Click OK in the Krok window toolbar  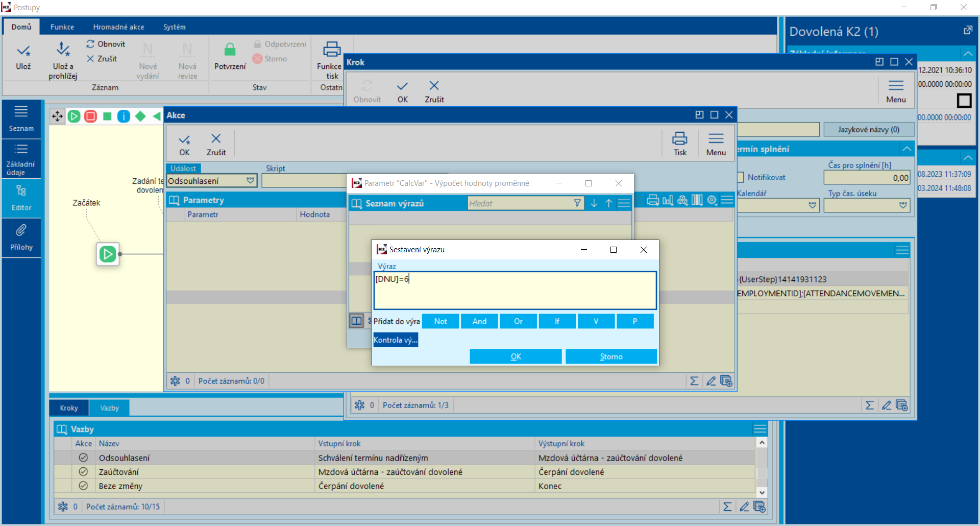(x=403, y=92)
